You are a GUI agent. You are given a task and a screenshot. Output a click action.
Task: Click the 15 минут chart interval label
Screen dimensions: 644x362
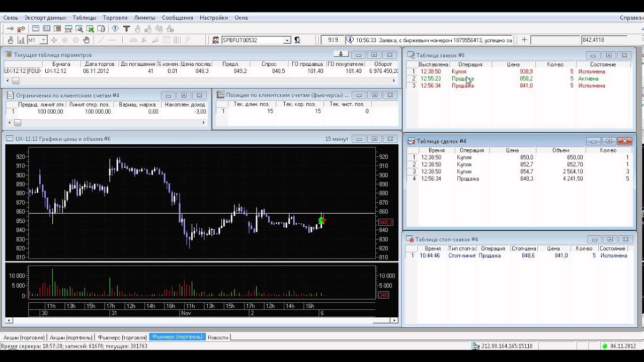click(337, 139)
